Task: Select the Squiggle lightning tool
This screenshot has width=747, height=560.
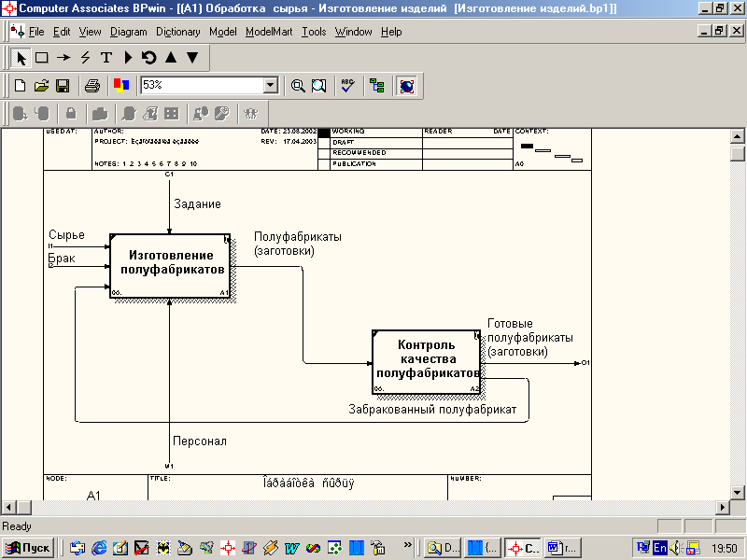Action: coord(85,58)
